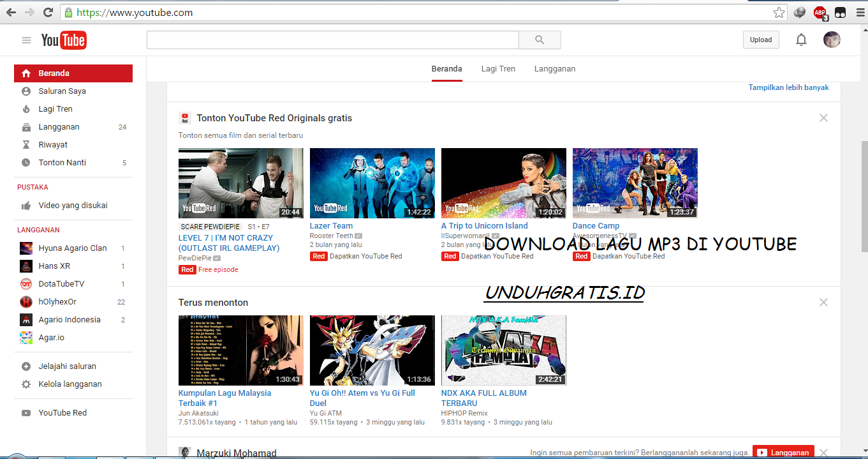Open A Trip to Unicorn Island title

[485, 226]
